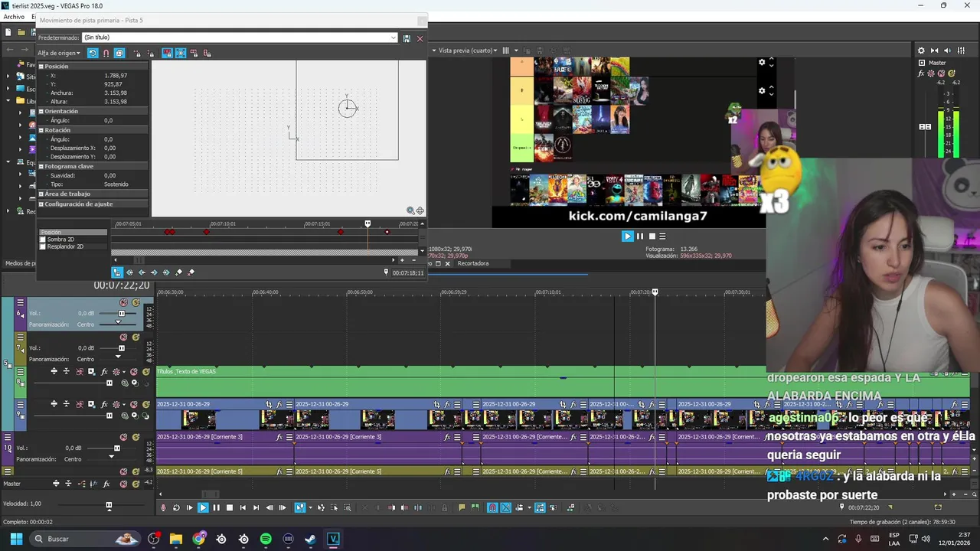
Task: Toggle enable snapping magnet icon
Action: coord(106,54)
